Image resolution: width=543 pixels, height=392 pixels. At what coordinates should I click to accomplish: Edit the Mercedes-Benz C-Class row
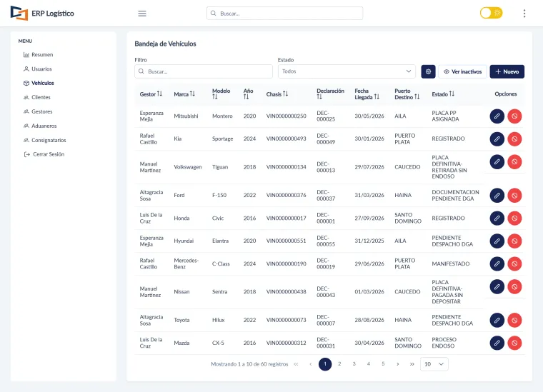(x=497, y=264)
